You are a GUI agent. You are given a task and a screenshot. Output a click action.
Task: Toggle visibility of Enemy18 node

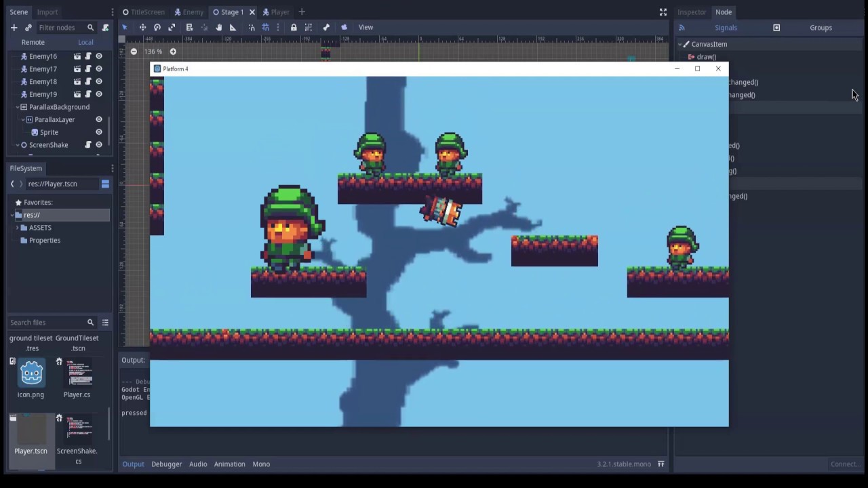click(99, 81)
